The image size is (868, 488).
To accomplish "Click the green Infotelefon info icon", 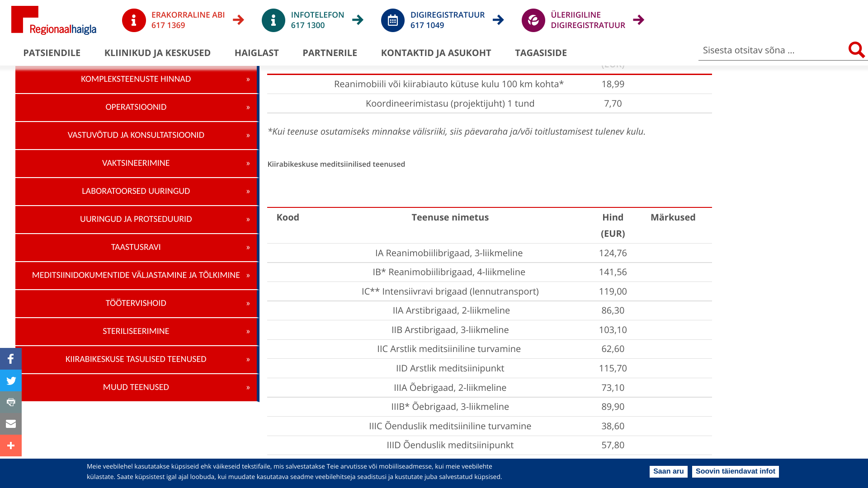I will coord(273,20).
